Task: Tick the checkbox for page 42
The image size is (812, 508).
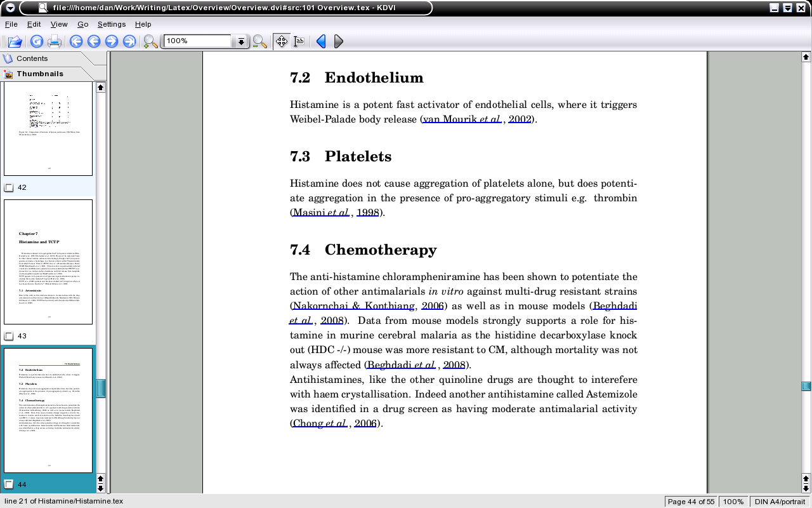Action: [x=9, y=187]
